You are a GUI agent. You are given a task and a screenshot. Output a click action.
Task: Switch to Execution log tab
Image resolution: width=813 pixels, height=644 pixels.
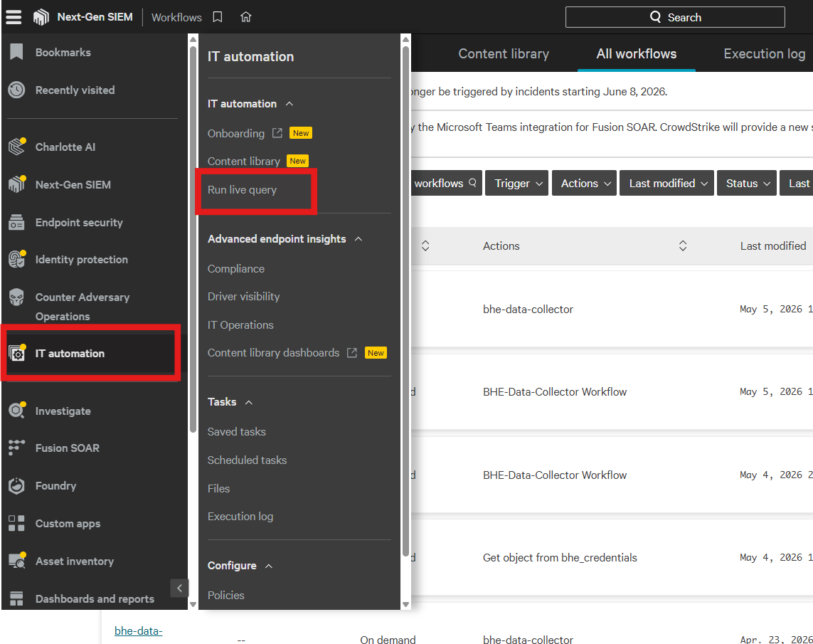point(764,54)
